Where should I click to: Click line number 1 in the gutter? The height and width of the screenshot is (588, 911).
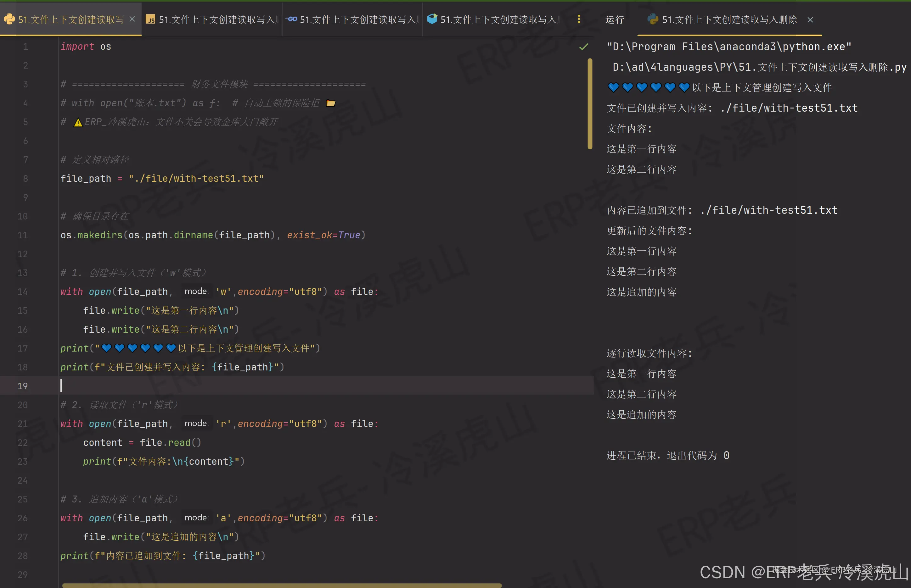tap(25, 47)
